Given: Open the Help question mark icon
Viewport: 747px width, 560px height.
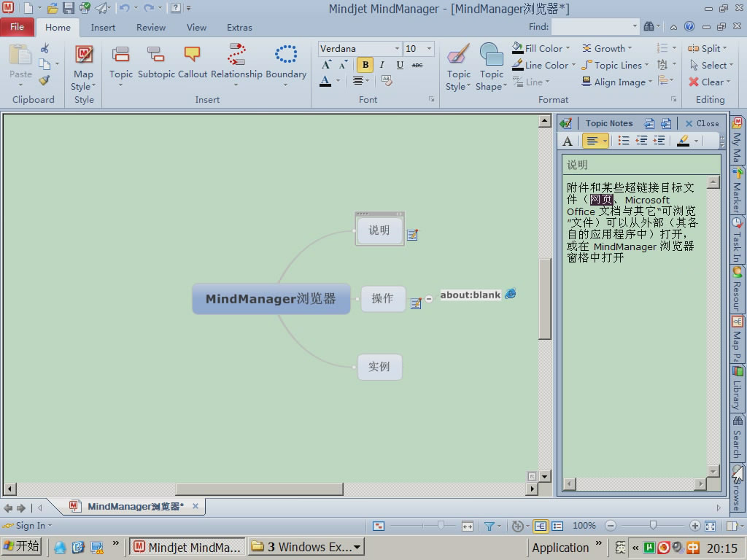Looking at the screenshot, I should pos(689,27).
